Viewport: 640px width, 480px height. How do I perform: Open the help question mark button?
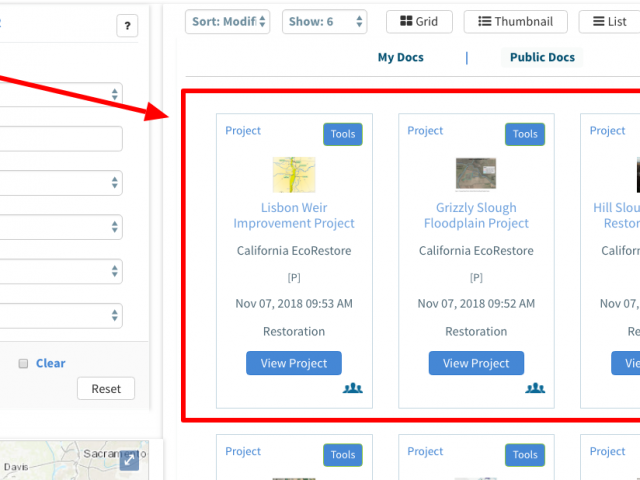pyautogui.click(x=127, y=26)
